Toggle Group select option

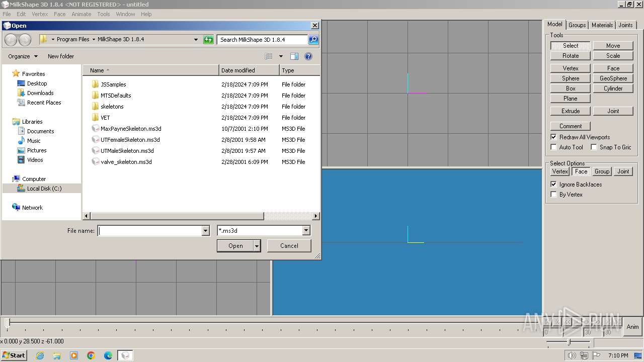(602, 171)
